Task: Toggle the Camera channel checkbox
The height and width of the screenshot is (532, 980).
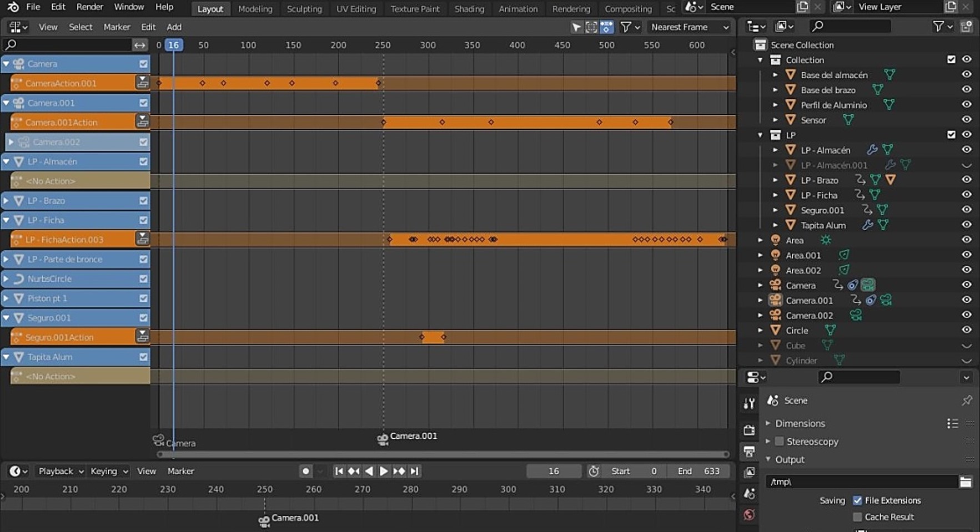Action: [143, 64]
